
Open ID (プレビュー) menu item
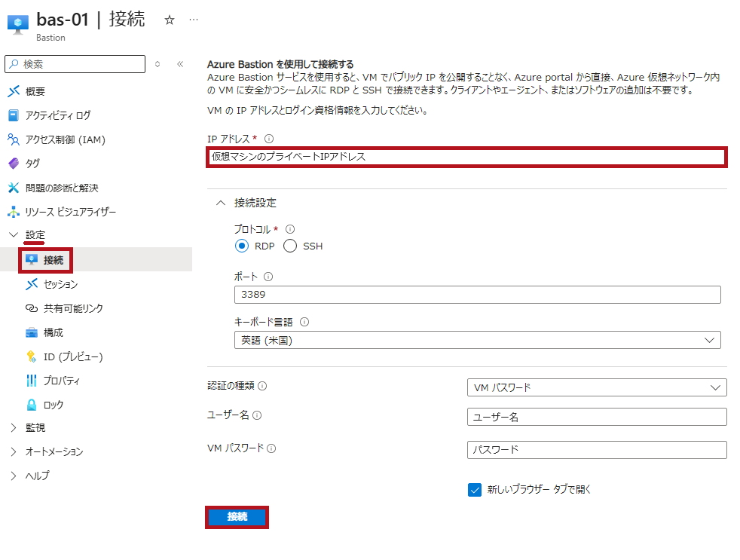(x=73, y=357)
